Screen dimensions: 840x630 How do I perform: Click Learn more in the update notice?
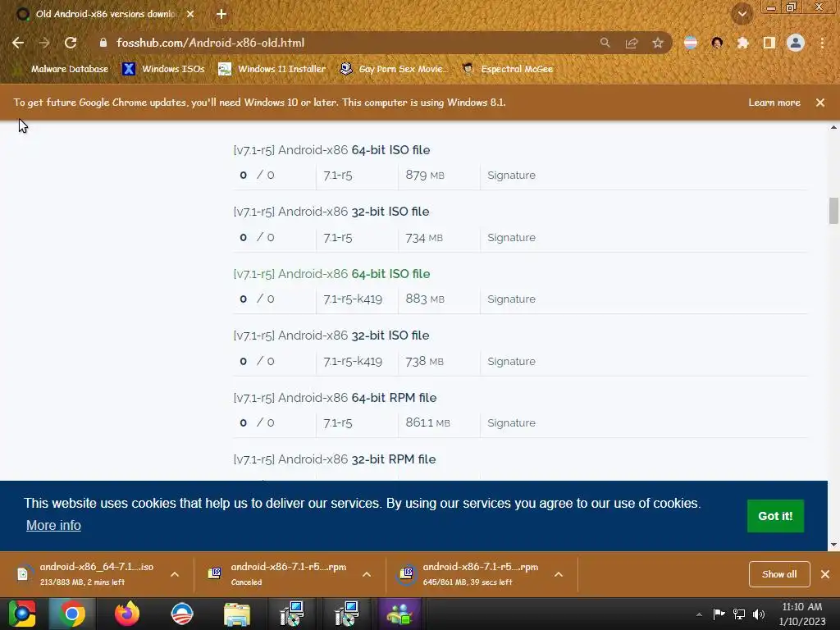(774, 103)
